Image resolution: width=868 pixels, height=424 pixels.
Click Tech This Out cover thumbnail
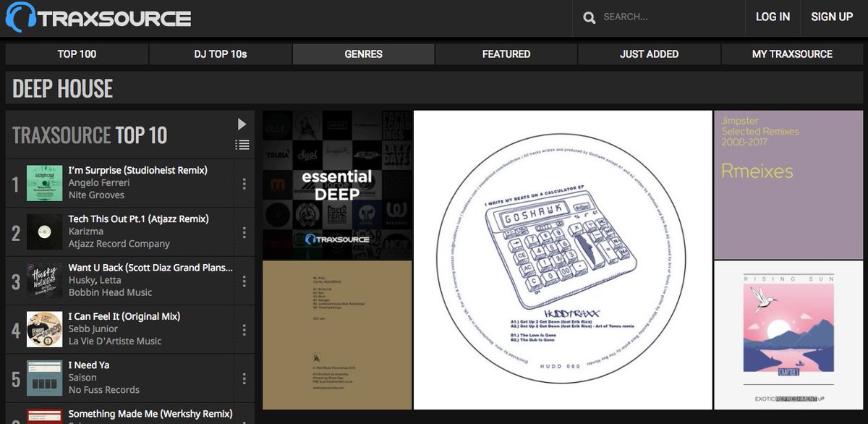(44, 232)
